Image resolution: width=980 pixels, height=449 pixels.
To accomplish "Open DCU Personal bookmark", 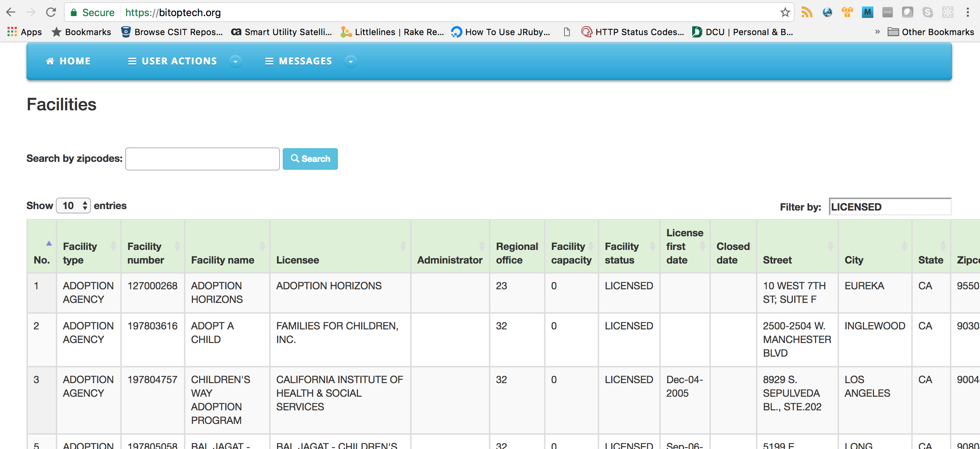I will (742, 32).
